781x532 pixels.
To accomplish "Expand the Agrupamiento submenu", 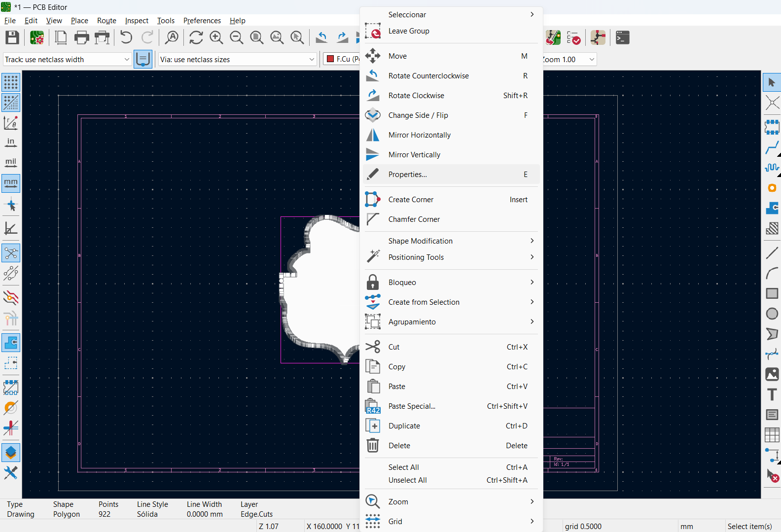I will point(451,322).
